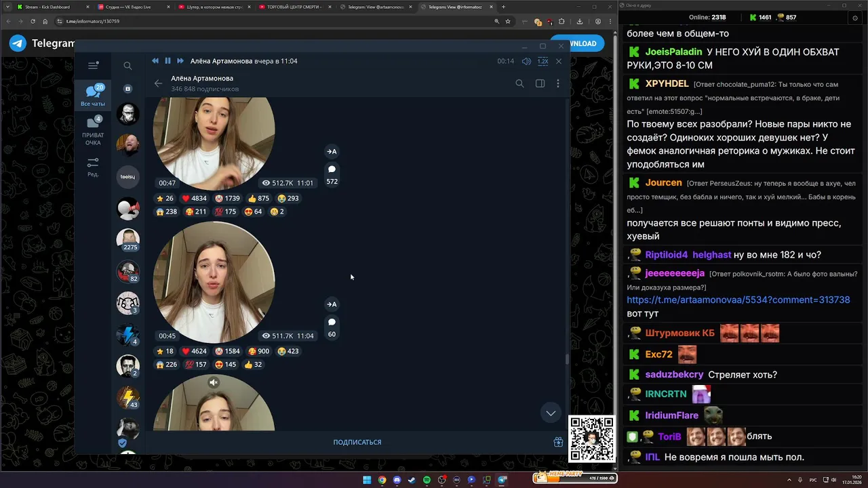Jump to bottom with down-arrow button
868x488 pixels.
(x=551, y=413)
